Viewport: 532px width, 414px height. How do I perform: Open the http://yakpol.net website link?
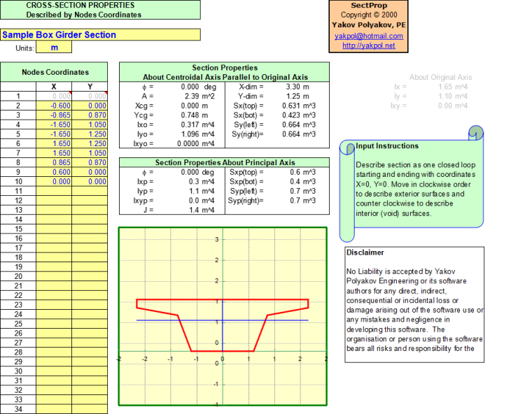point(368,45)
